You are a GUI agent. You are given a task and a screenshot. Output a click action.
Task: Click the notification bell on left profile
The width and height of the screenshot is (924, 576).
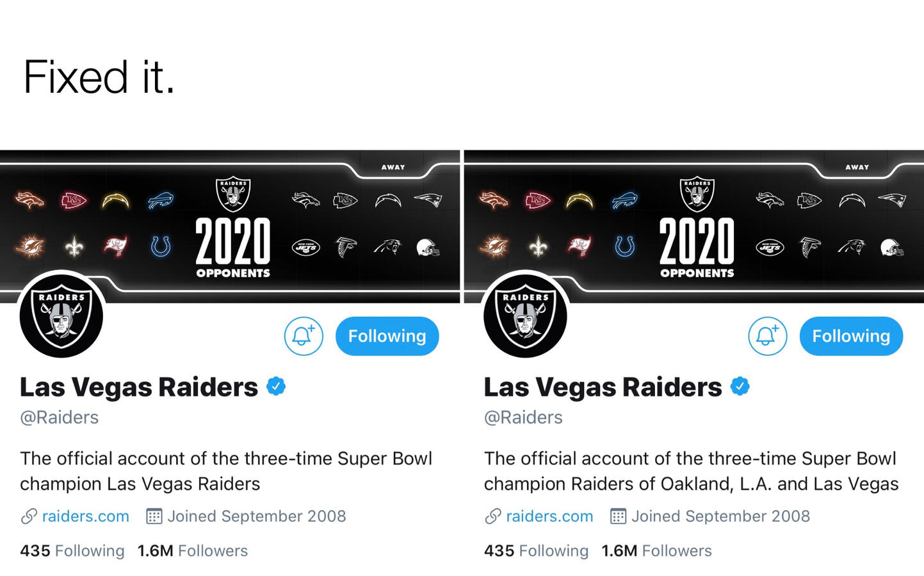tap(304, 336)
